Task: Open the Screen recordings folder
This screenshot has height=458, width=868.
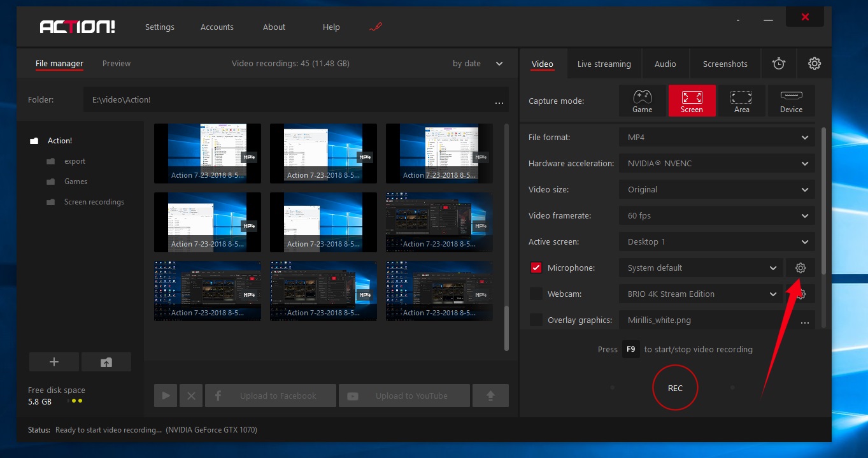Action: (85, 202)
